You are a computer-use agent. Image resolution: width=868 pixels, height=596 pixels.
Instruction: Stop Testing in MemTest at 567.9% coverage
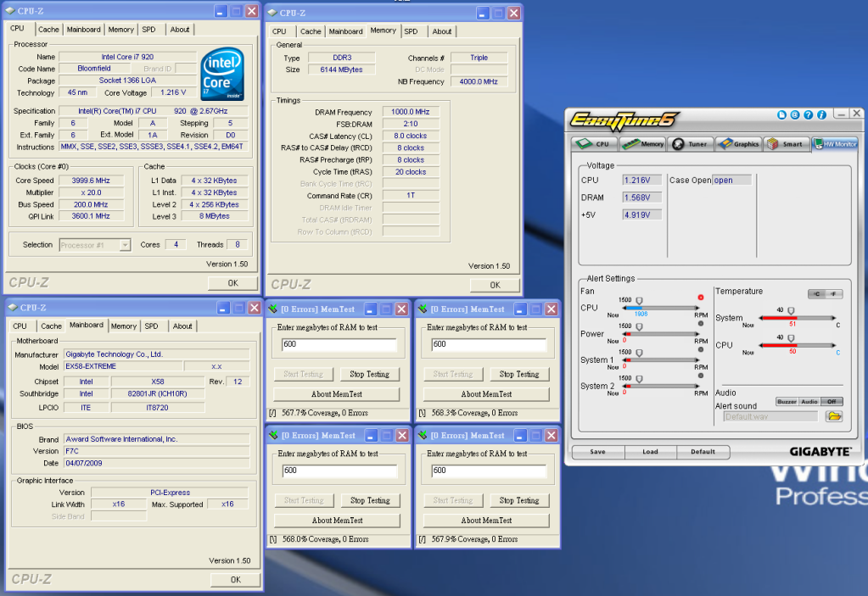(x=519, y=500)
